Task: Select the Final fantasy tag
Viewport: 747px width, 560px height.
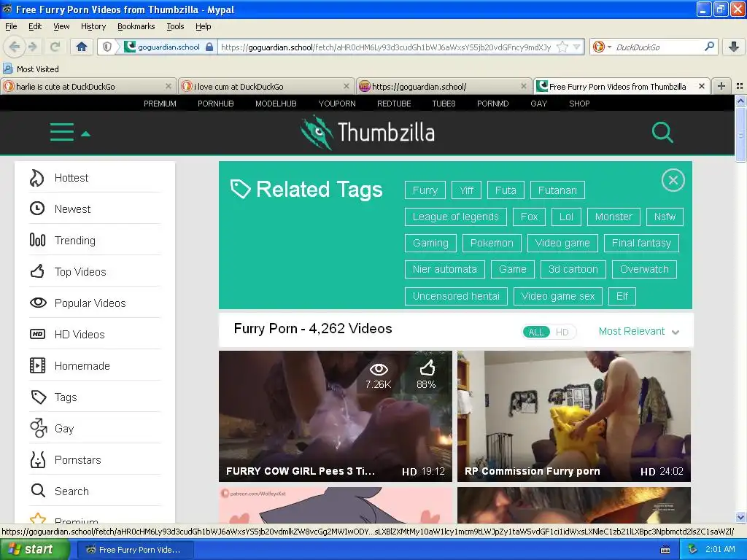Action: click(641, 243)
